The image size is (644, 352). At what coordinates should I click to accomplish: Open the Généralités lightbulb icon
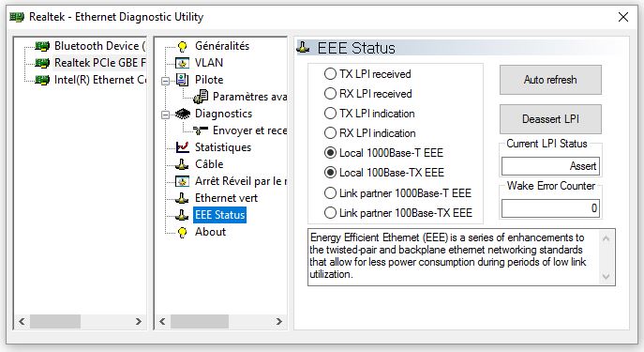tap(182, 46)
